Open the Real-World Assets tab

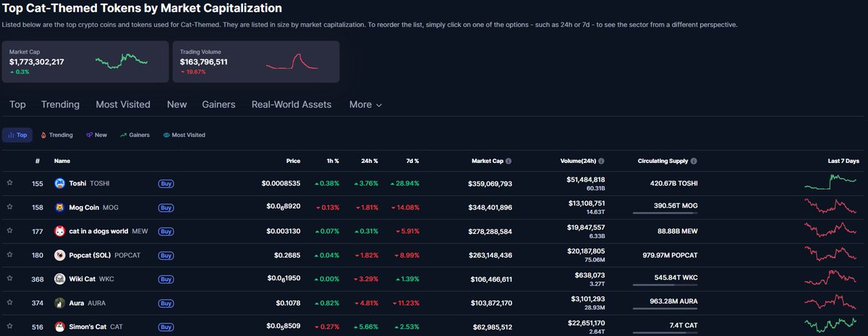coord(292,104)
